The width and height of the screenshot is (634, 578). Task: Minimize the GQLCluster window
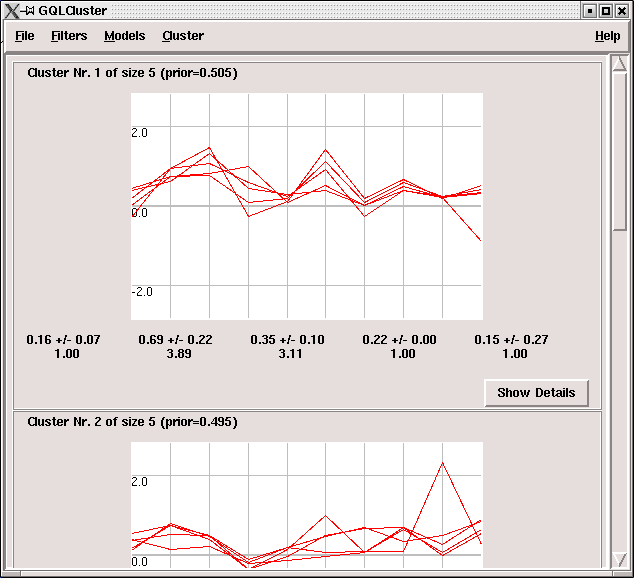590,10
